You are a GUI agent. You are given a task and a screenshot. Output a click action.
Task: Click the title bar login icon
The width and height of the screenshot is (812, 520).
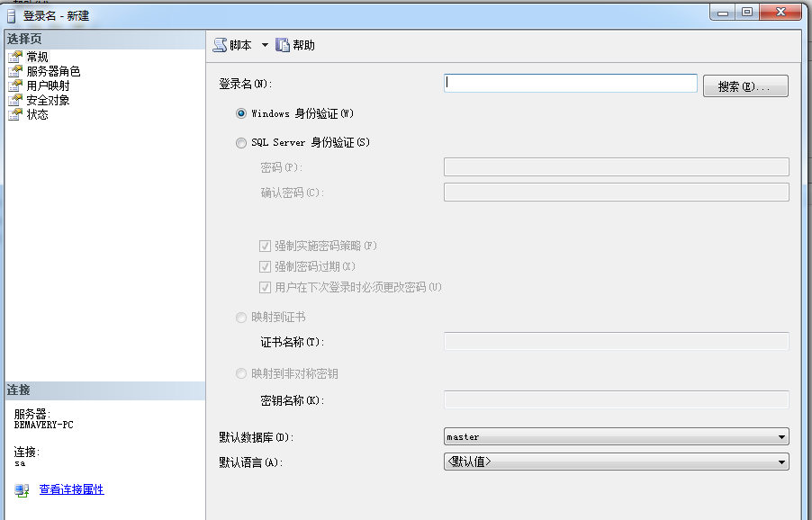pos(11,15)
